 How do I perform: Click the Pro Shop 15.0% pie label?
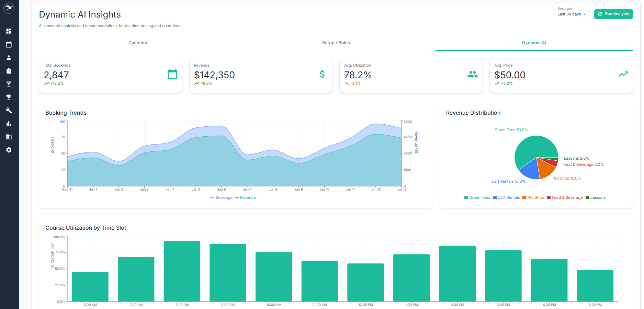(x=567, y=178)
